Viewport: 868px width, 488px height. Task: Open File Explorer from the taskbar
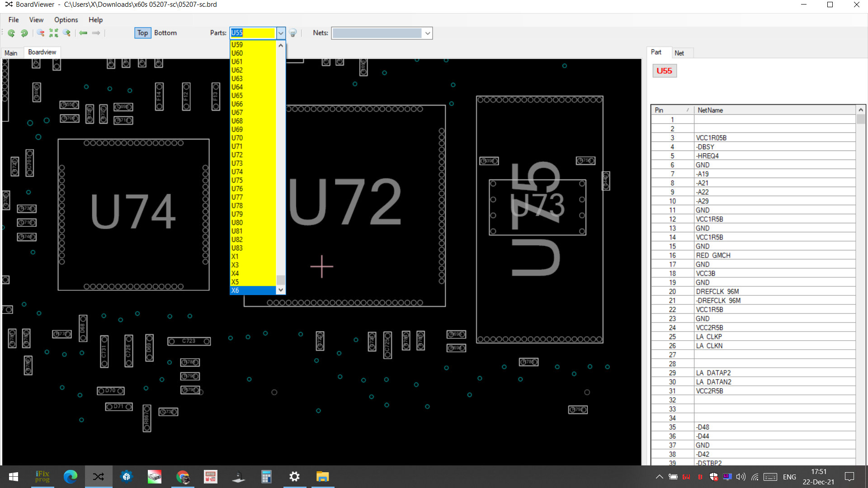322,477
